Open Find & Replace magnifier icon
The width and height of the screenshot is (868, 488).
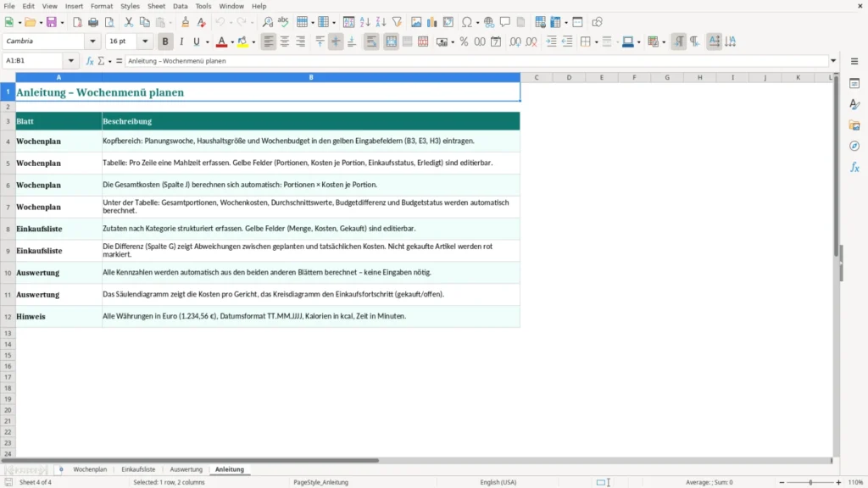[x=267, y=22]
